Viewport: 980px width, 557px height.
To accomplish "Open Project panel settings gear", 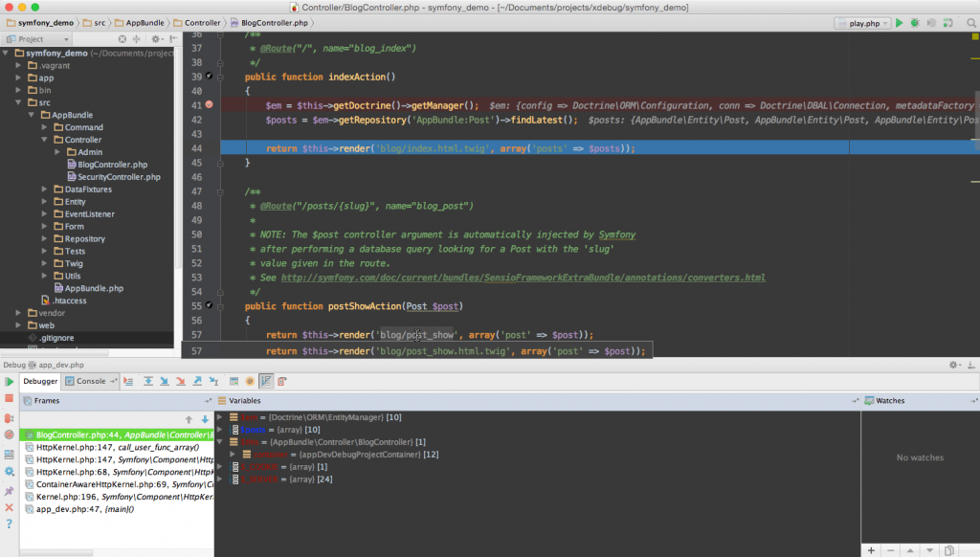I will [156, 38].
